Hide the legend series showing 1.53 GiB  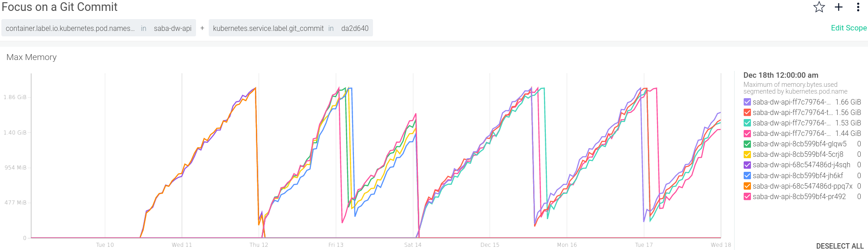pos(747,123)
